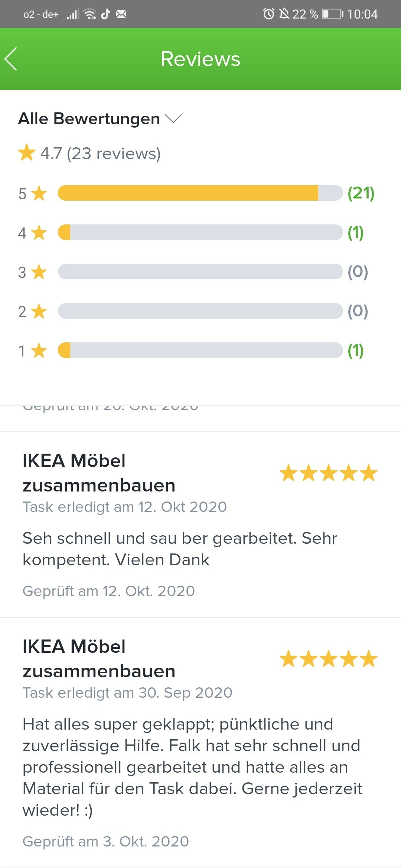Image resolution: width=401 pixels, height=868 pixels.
Task: Tap five-star rating of 12. Okt review
Action: pyautogui.click(x=328, y=473)
